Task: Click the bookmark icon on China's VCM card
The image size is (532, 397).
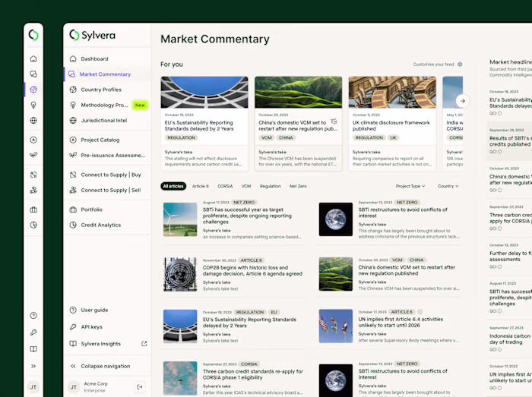Action: click(334, 121)
